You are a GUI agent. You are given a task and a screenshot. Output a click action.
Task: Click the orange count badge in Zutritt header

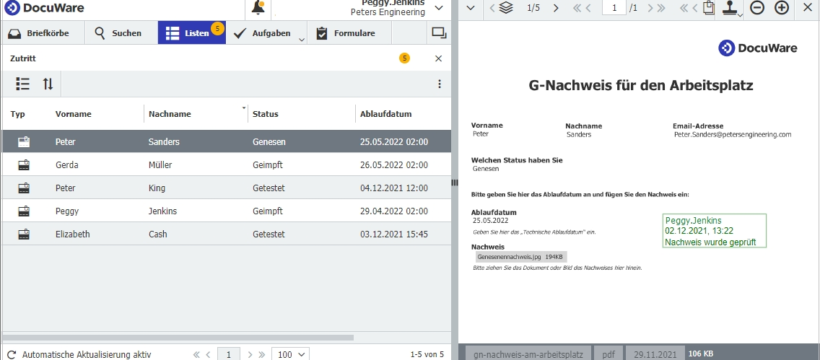[x=404, y=58]
